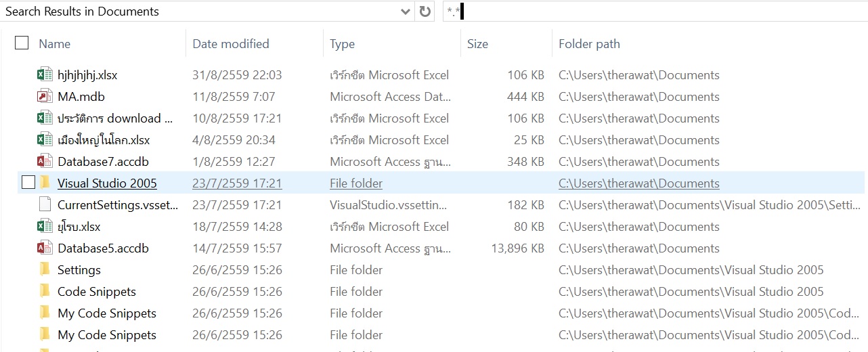Open the address bar history dropdown
The image size is (868, 352).
click(406, 12)
